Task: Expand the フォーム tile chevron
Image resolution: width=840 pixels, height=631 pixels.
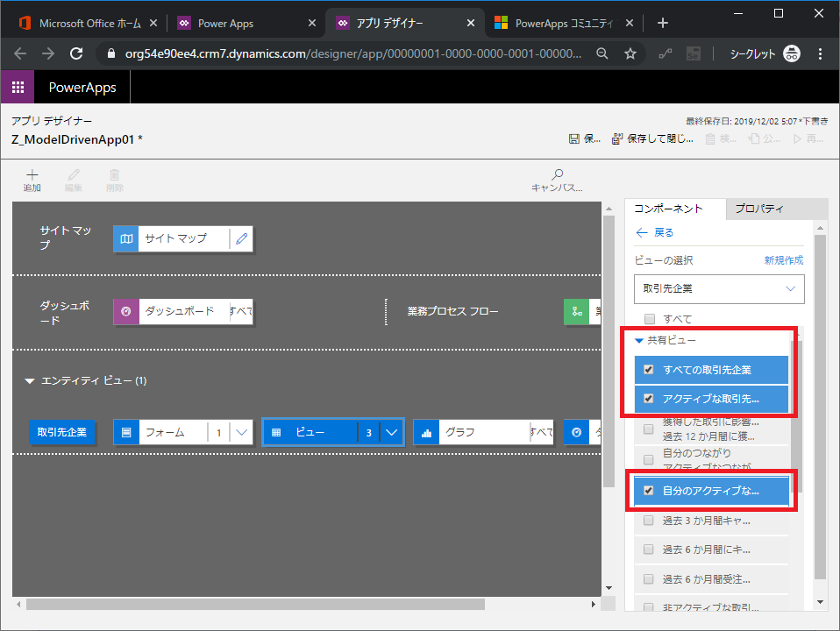Action: pos(242,432)
